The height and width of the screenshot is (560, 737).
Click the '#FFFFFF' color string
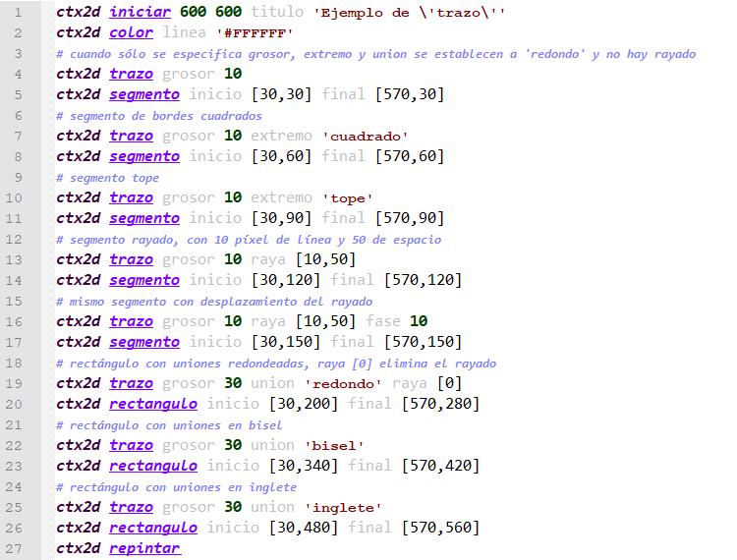255,33
